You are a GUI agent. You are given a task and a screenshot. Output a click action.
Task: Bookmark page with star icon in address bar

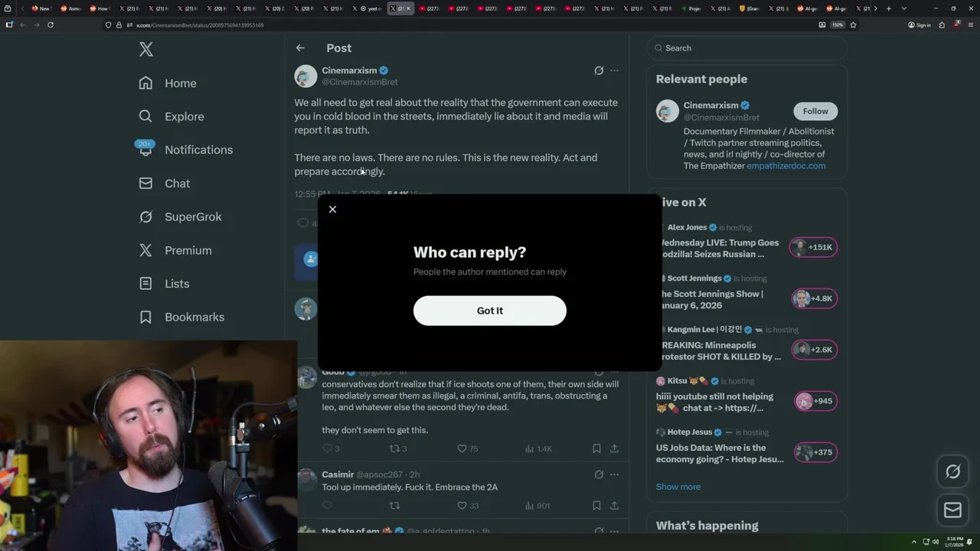[x=853, y=24]
